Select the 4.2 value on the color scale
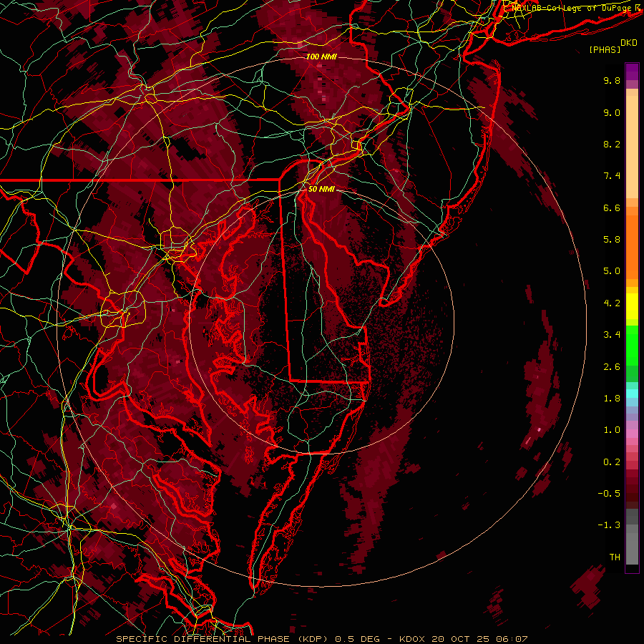Viewport: 644px width, 644px height. 612,303
